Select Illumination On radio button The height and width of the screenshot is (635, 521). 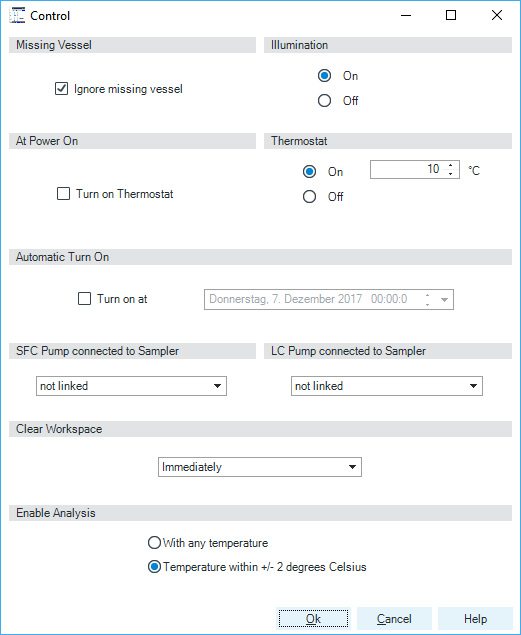tap(324, 76)
